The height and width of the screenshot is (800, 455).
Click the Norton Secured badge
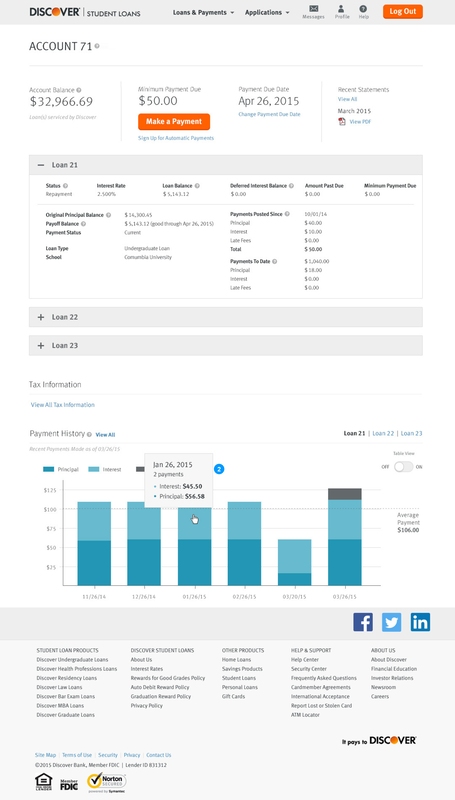point(106,782)
